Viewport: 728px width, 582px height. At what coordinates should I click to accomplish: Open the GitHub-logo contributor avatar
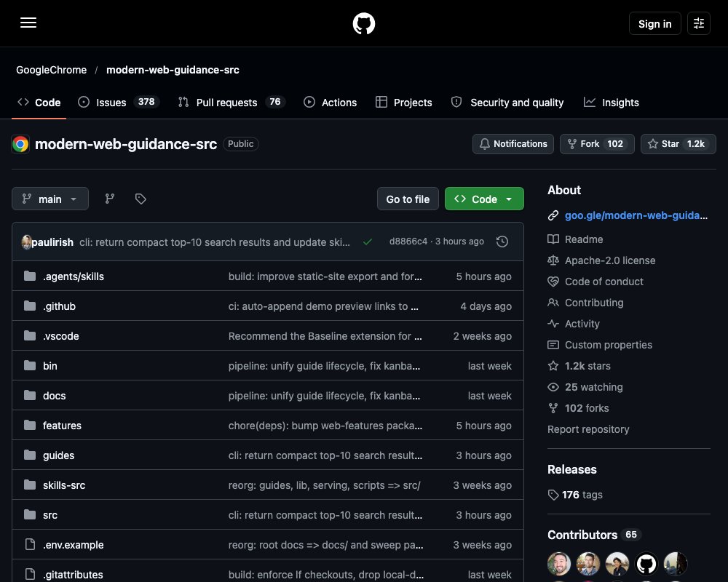point(646,564)
